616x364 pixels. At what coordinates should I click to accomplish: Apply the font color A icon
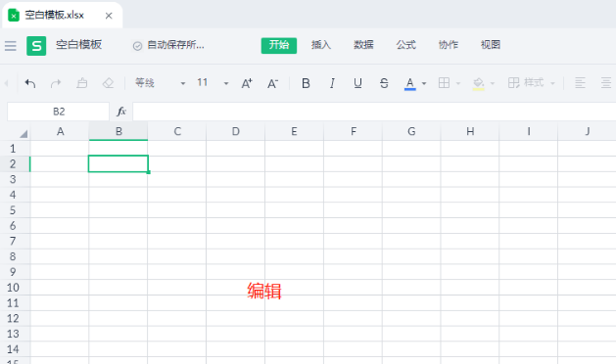409,83
